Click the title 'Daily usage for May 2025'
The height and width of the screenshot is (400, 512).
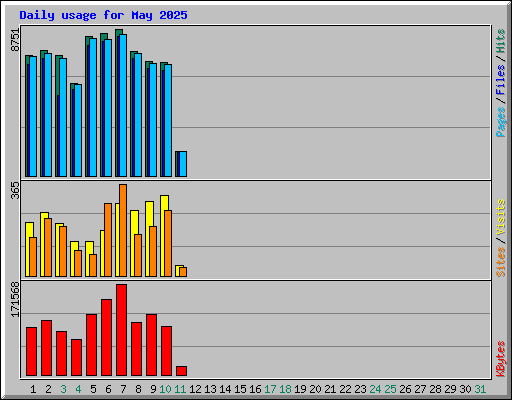tap(103, 15)
